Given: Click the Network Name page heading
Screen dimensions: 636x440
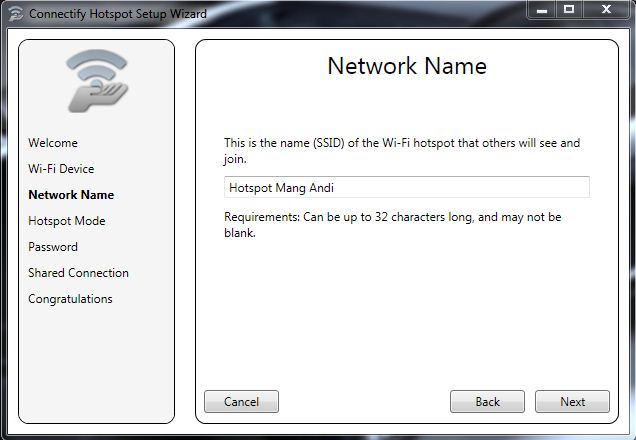Looking at the screenshot, I should [407, 66].
